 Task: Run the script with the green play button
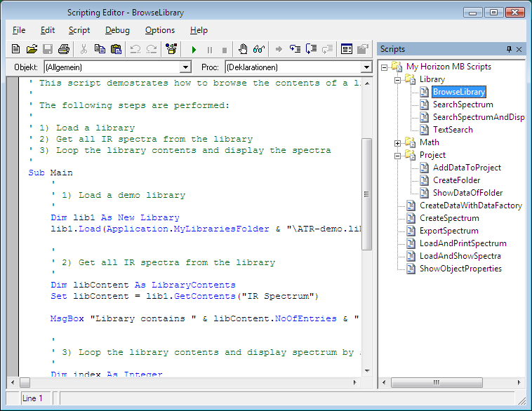click(x=194, y=50)
